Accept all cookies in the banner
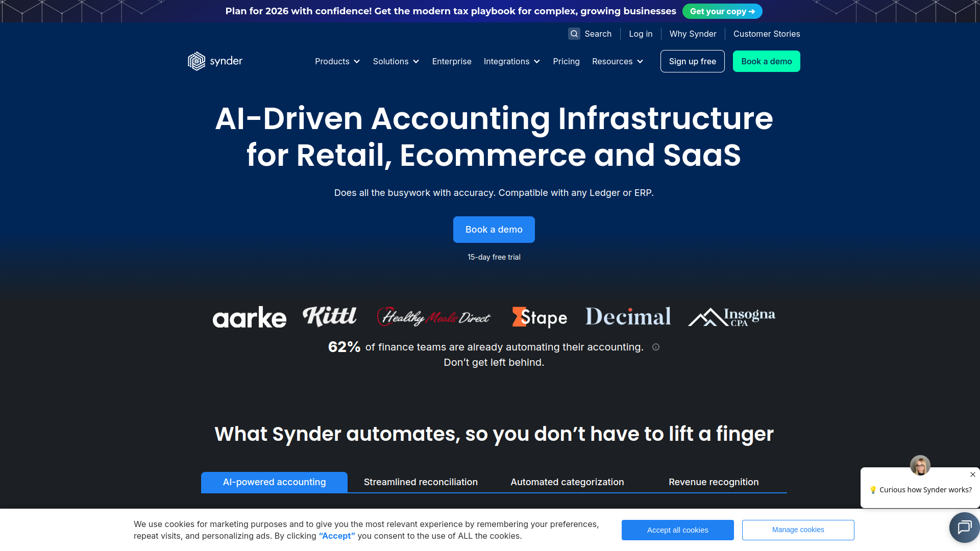 click(677, 530)
